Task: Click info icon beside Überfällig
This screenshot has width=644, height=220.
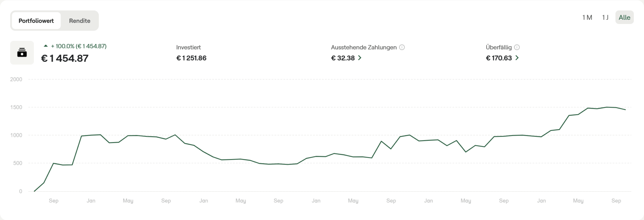Action: click(x=517, y=47)
